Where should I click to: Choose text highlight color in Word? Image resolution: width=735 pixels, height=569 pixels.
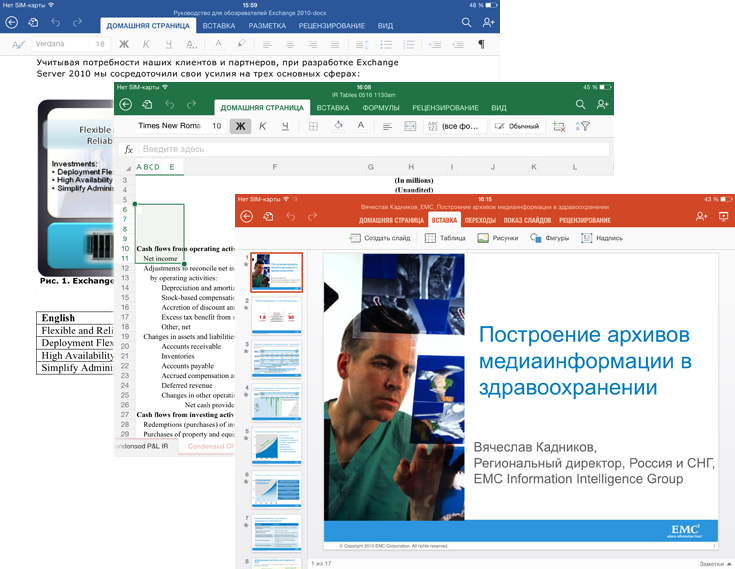click(241, 44)
